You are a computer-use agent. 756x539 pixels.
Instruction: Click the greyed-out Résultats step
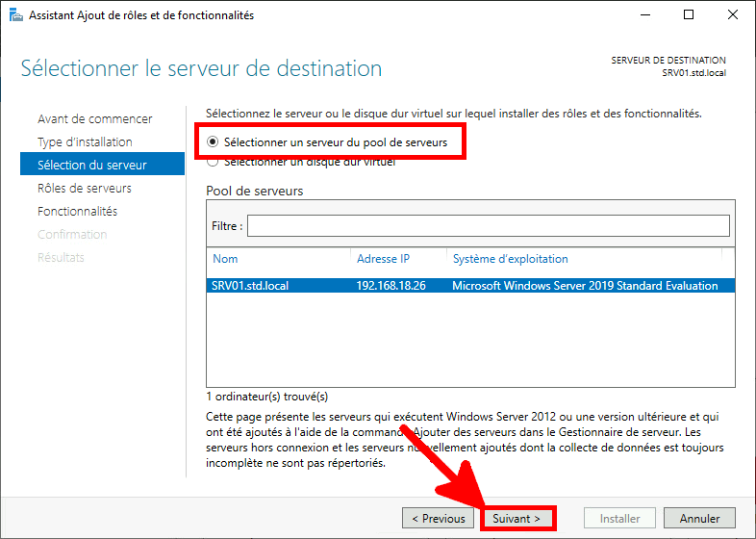[61, 258]
